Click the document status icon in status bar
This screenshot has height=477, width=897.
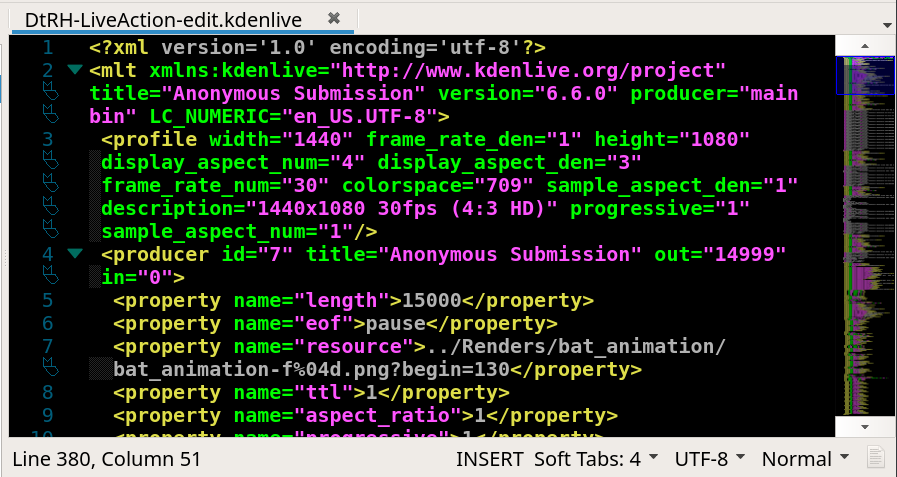pyautogui.click(x=876, y=459)
